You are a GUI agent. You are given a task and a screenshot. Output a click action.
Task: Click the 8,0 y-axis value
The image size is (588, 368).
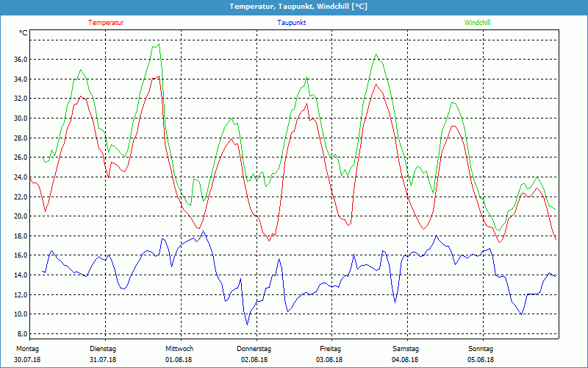click(x=22, y=334)
